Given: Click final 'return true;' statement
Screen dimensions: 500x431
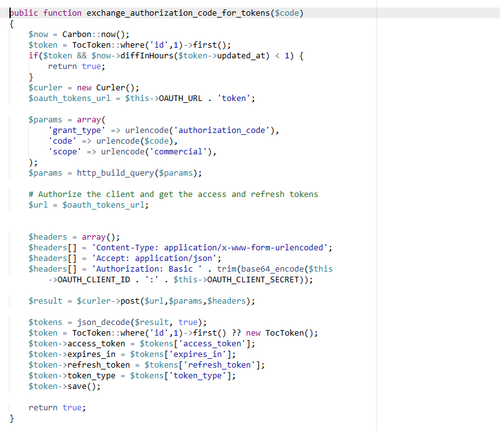Looking at the screenshot, I should (x=57, y=408).
